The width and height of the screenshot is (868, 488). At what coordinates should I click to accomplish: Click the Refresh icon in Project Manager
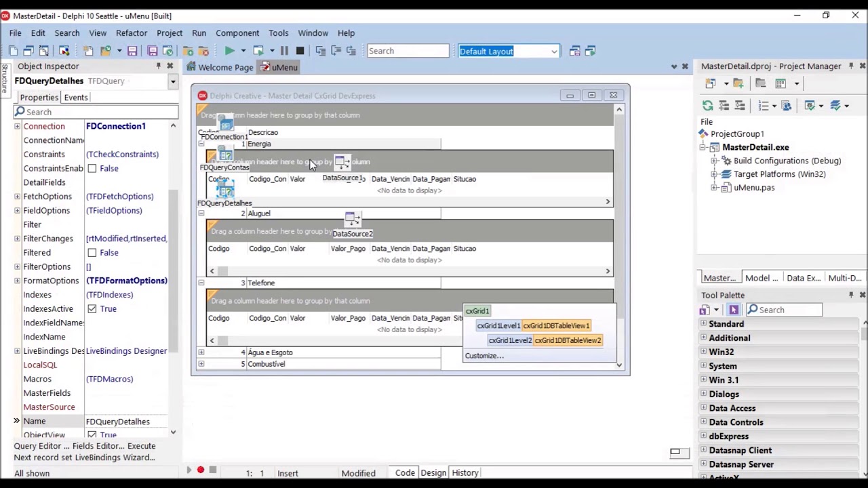point(707,106)
